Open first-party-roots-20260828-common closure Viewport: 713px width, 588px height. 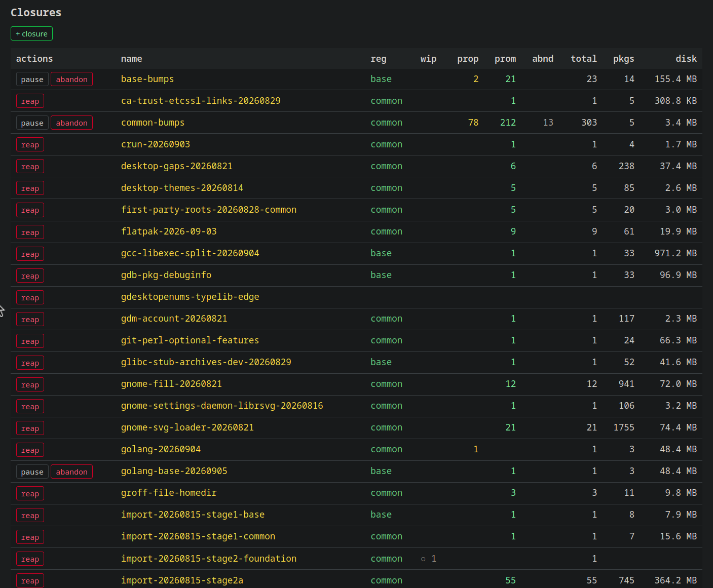point(209,210)
